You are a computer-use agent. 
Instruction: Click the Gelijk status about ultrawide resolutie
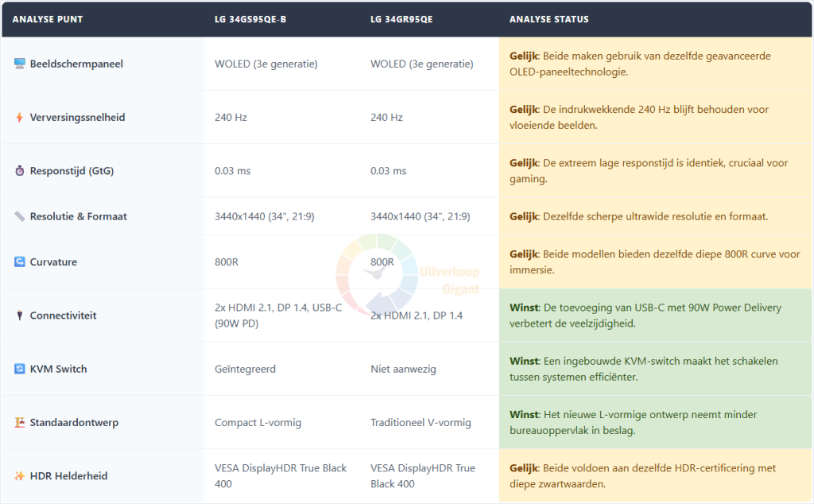click(x=639, y=216)
